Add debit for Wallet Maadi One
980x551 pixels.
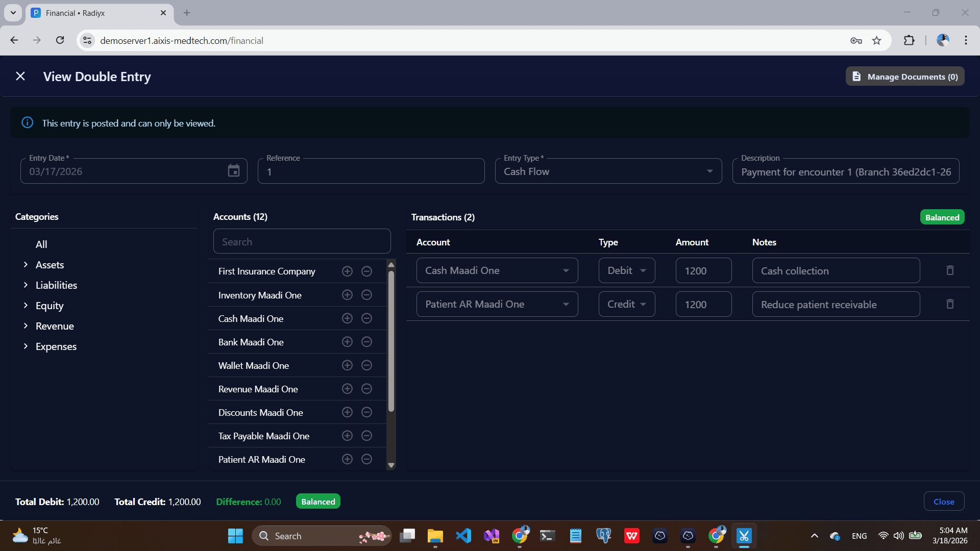tap(347, 365)
